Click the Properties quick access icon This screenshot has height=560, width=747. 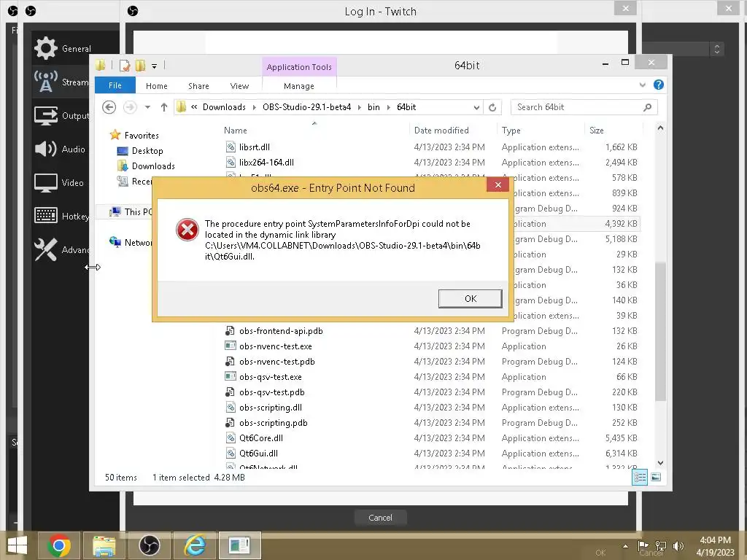click(125, 66)
